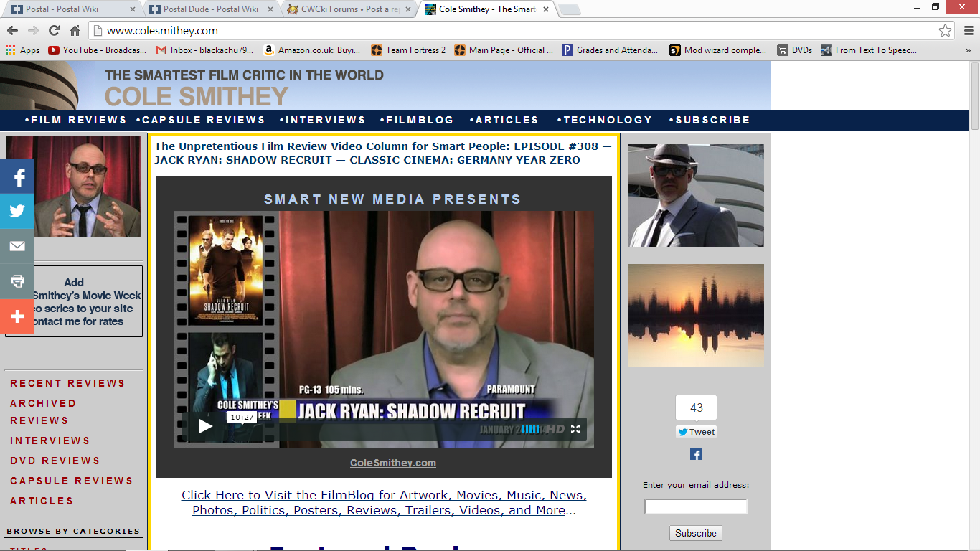Open the sidebar Capsule Reviews link
The image size is (980, 551).
tap(72, 481)
